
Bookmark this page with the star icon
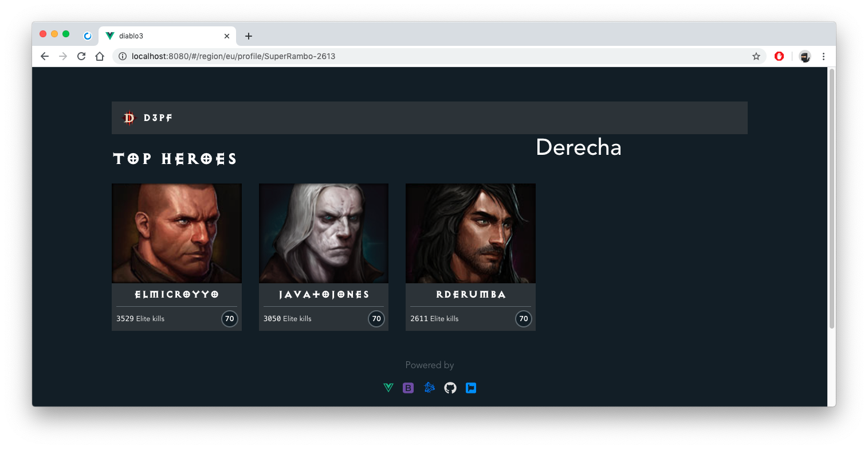[x=756, y=56]
